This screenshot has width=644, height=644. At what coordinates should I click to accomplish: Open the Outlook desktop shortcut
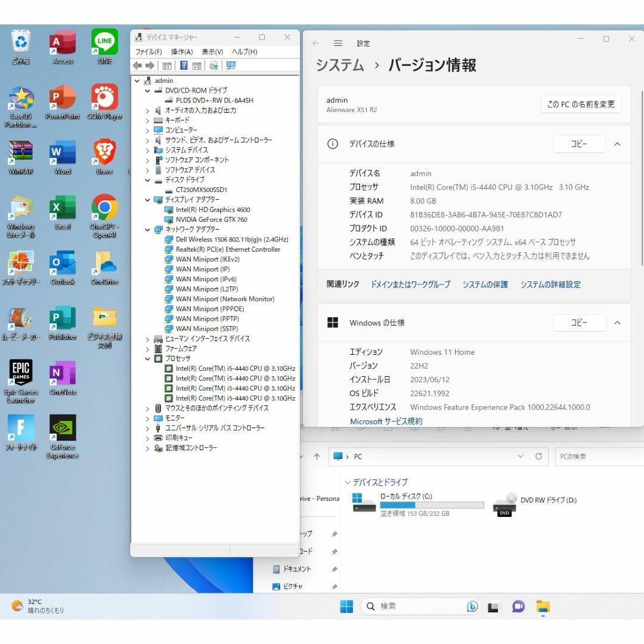click(63, 267)
